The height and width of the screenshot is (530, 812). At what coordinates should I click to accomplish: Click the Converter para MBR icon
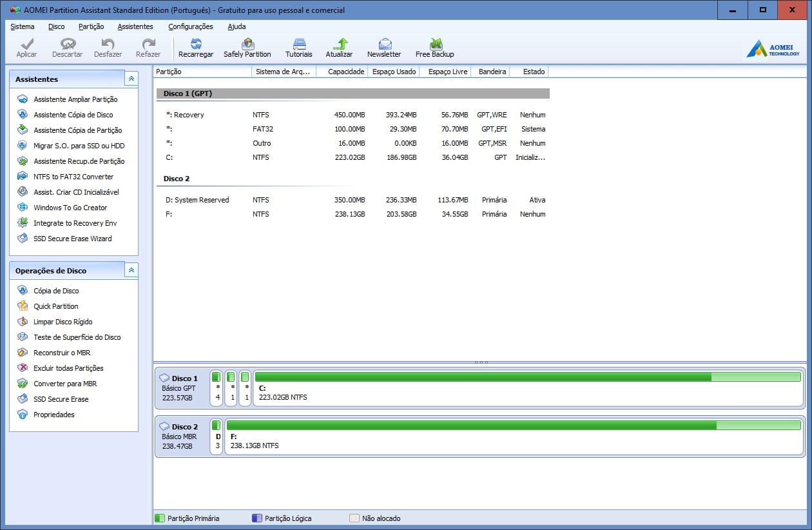(x=23, y=384)
